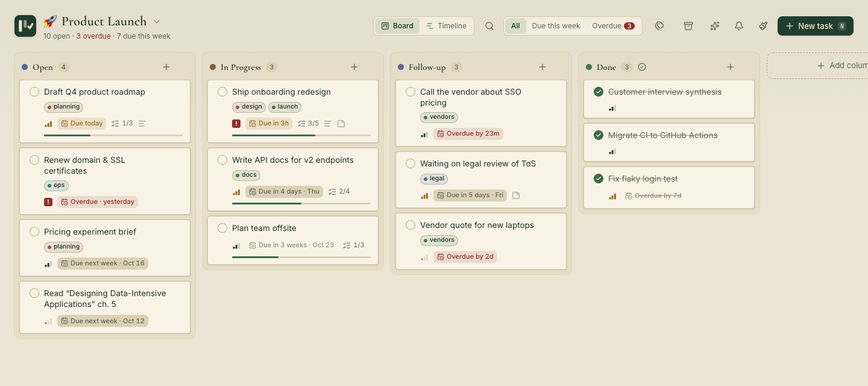Screen dimensions: 868x386
Task: Click the subtask checklist 1/3 on Plan team offsite
Action: tap(354, 245)
